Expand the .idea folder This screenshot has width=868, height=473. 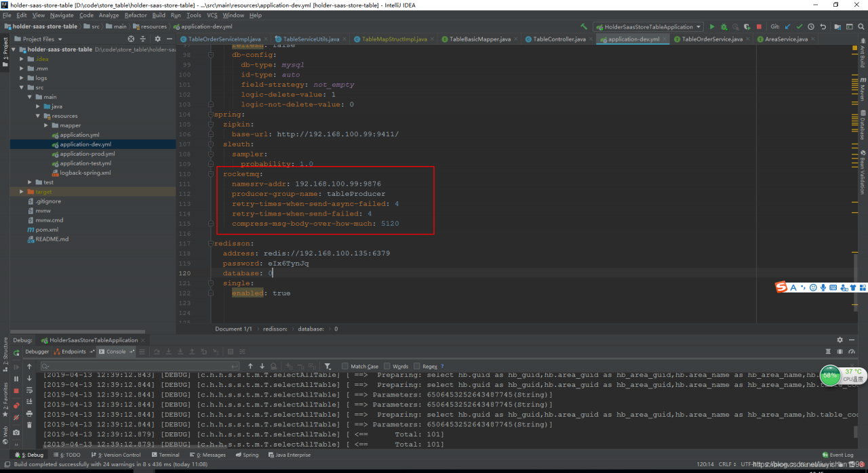point(22,59)
